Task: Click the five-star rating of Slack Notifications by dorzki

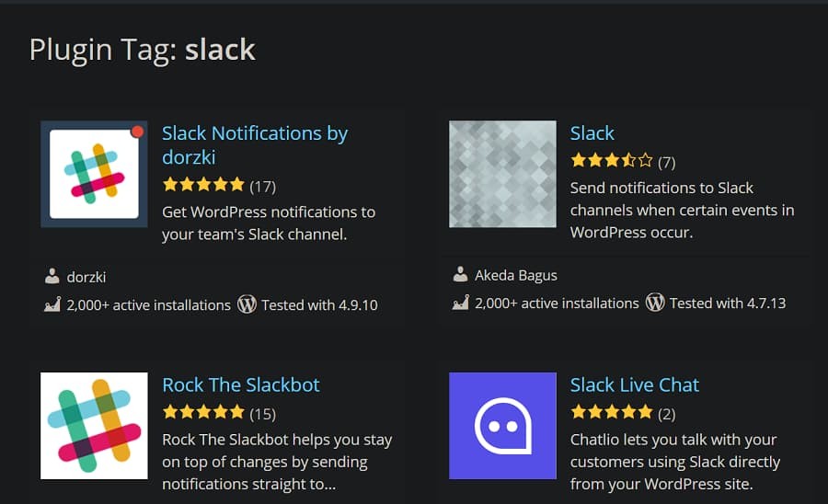Action: click(203, 186)
